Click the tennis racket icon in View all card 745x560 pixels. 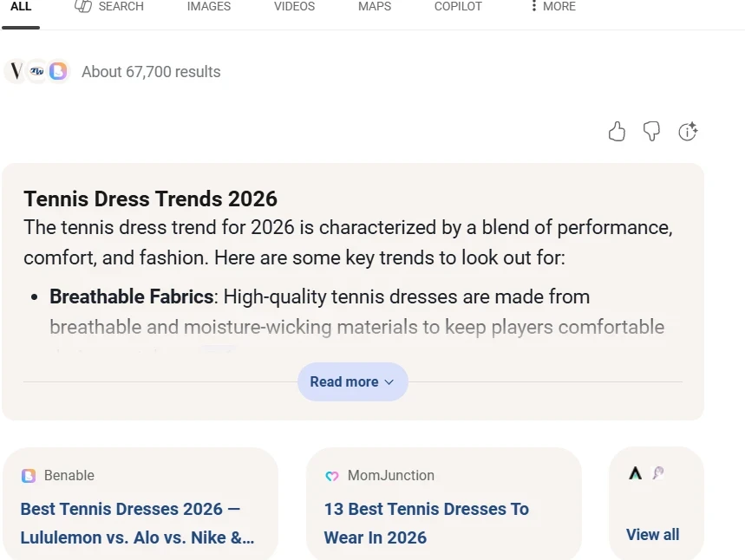[658, 473]
